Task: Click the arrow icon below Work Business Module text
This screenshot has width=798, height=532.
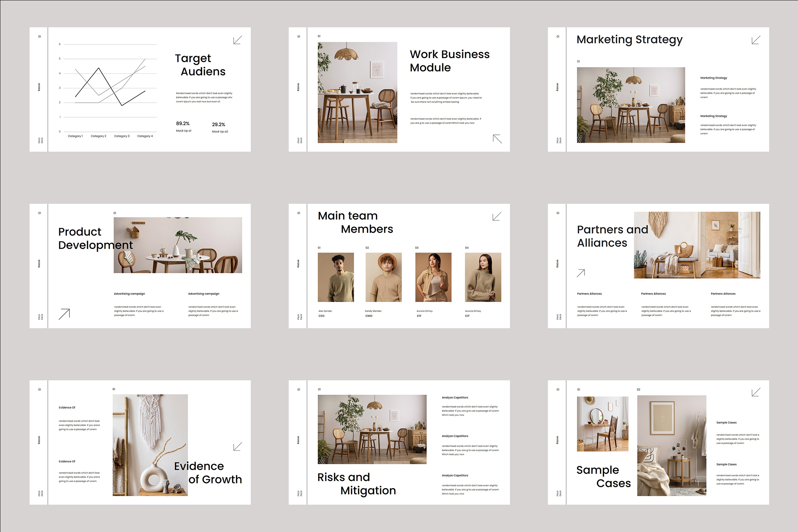Action: point(497,139)
